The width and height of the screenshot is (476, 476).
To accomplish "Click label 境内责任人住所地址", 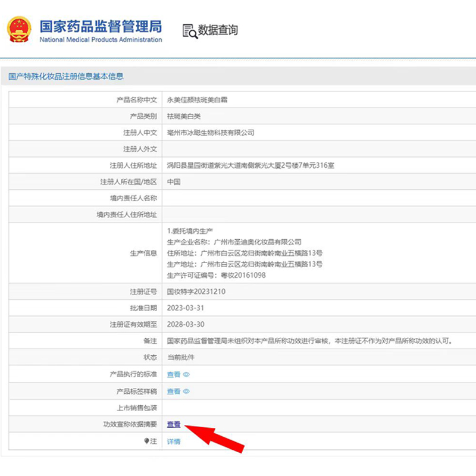I will pos(127,215).
